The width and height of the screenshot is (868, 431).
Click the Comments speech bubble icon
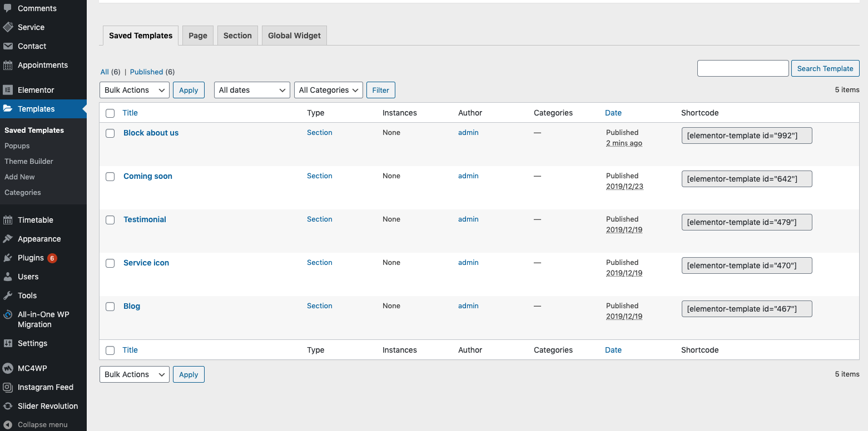click(x=8, y=8)
